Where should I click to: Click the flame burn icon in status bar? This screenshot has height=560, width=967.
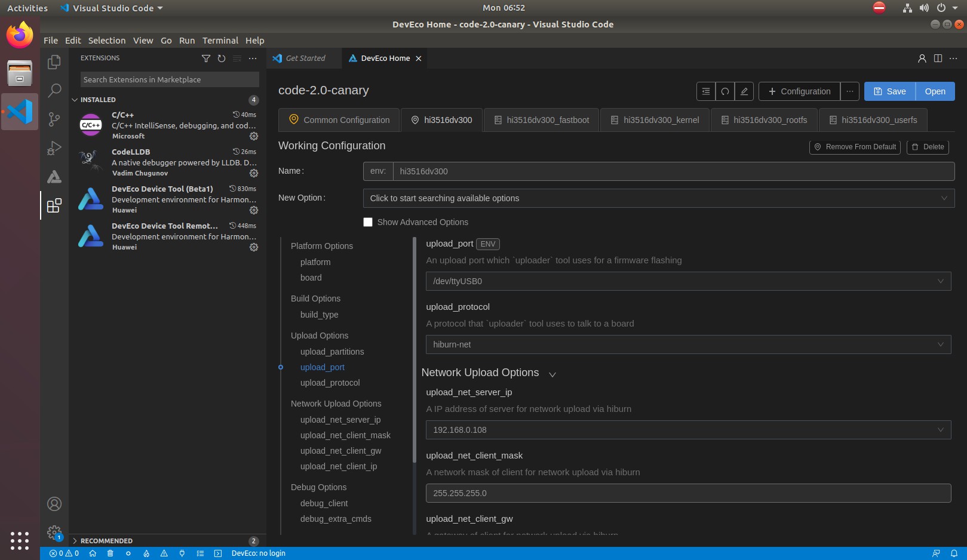pos(146,553)
